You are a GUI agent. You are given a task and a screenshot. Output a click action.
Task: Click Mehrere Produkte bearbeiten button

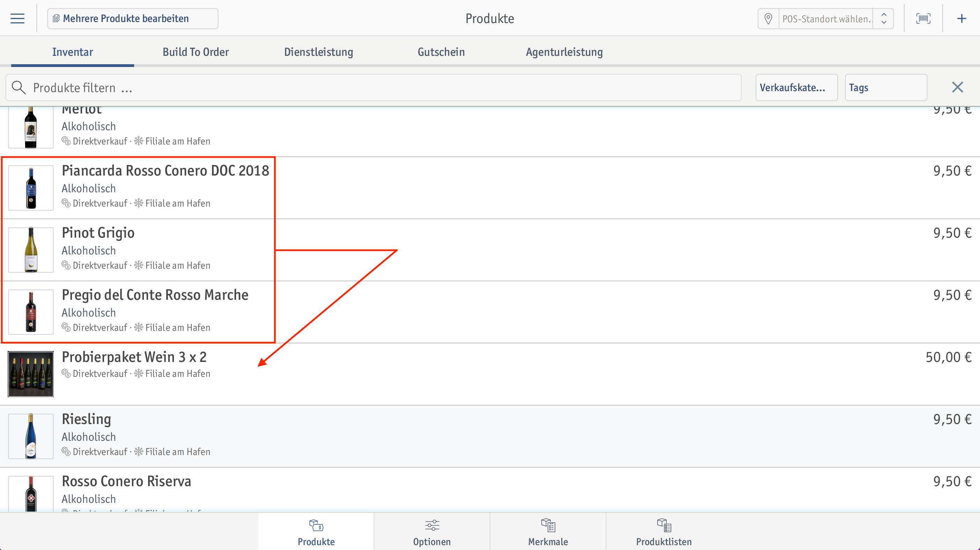tap(133, 18)
